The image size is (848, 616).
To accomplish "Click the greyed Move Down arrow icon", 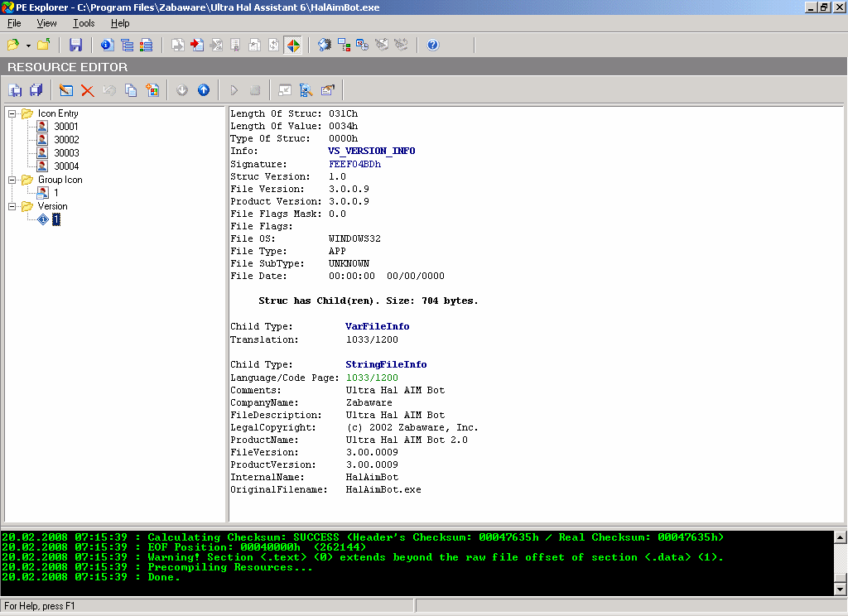I will (x=182, y=90).
